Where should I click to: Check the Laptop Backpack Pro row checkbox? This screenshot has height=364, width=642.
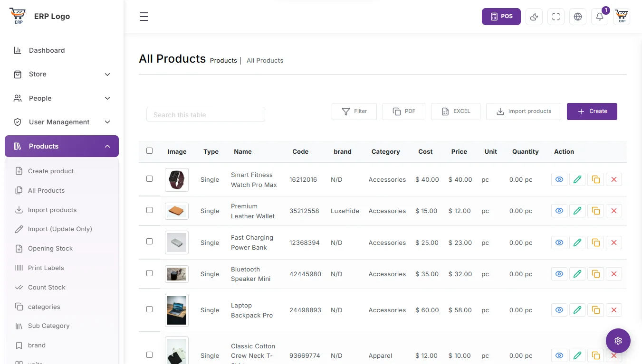[150, 309]
